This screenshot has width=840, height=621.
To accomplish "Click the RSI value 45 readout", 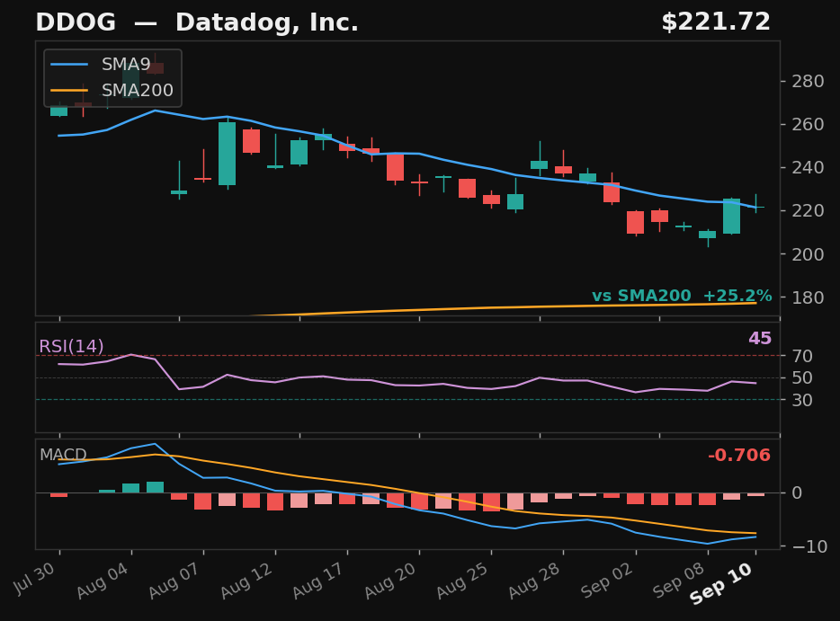I will (760, 338).
